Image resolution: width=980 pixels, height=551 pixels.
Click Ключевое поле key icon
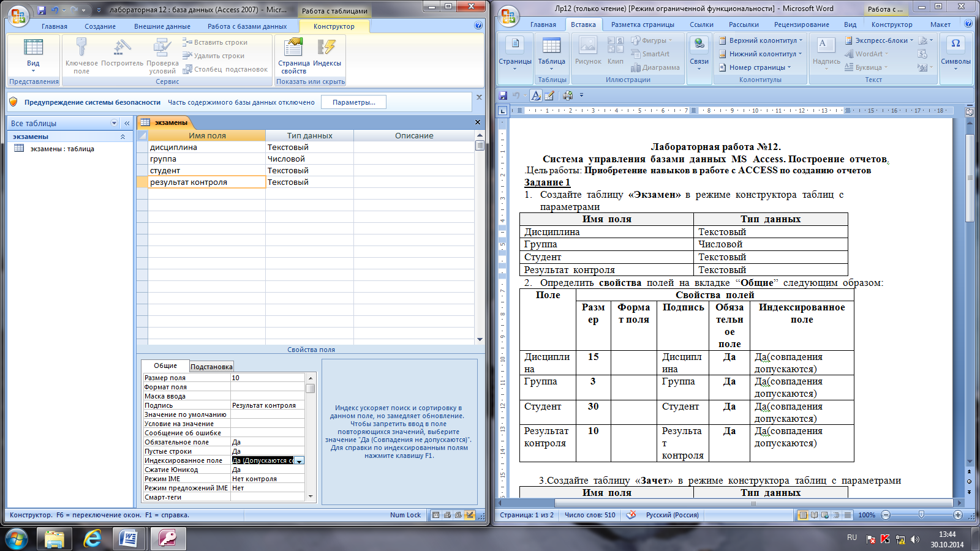pyautogui.click(x=81, y=56)
